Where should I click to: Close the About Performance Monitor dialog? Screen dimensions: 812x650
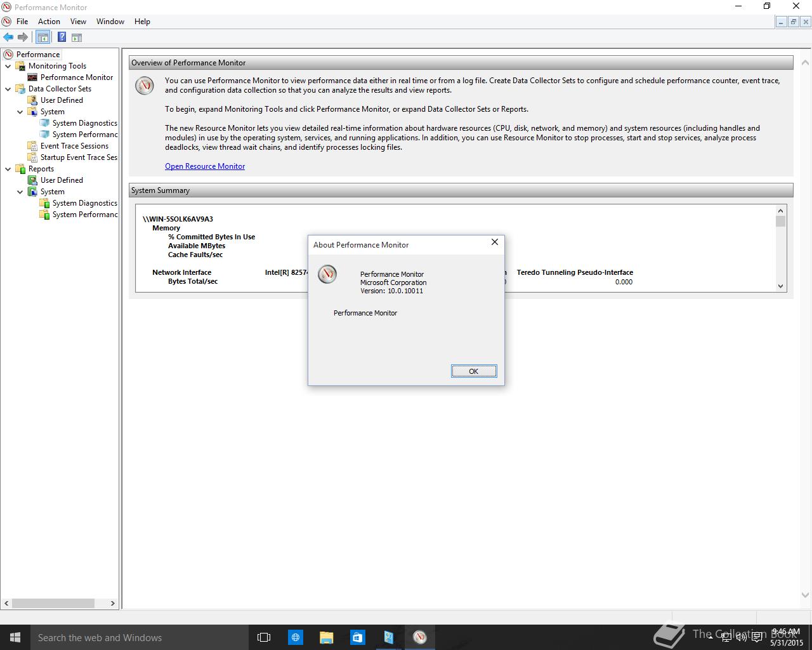495,242
